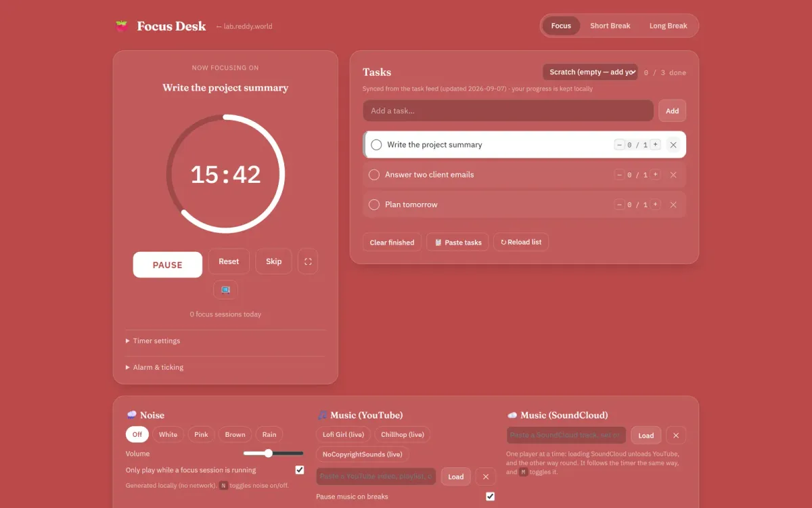Select Rain noise
812x508 pixels.
269,435
